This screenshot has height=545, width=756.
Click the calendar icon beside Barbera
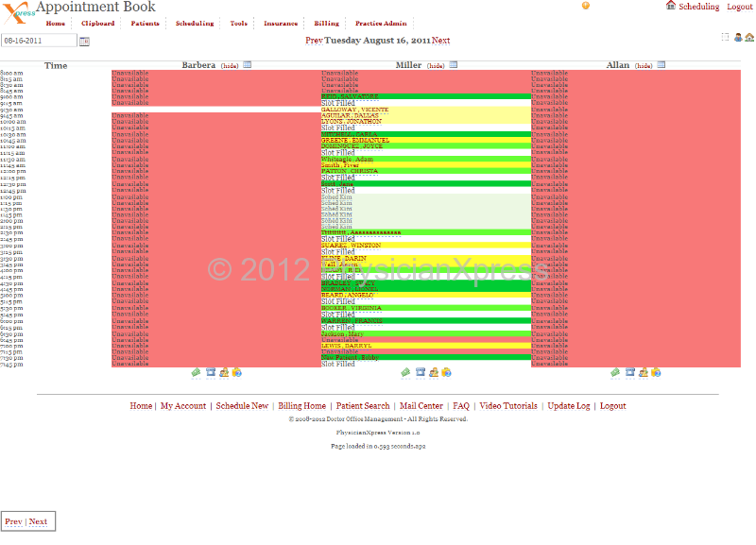pos(248,65)
